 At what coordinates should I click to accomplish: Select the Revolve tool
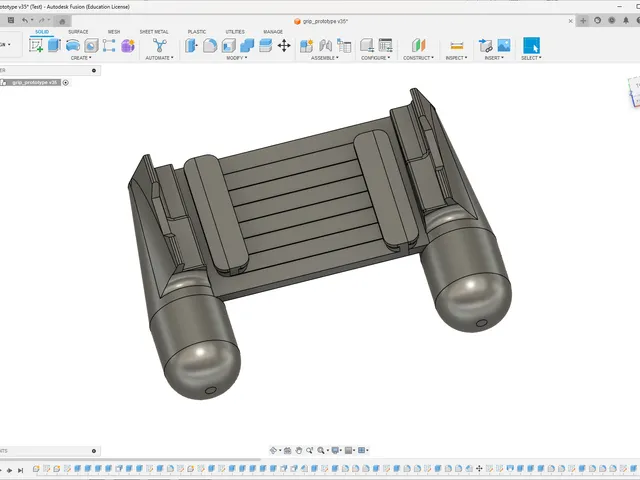[x=73, y=45]
